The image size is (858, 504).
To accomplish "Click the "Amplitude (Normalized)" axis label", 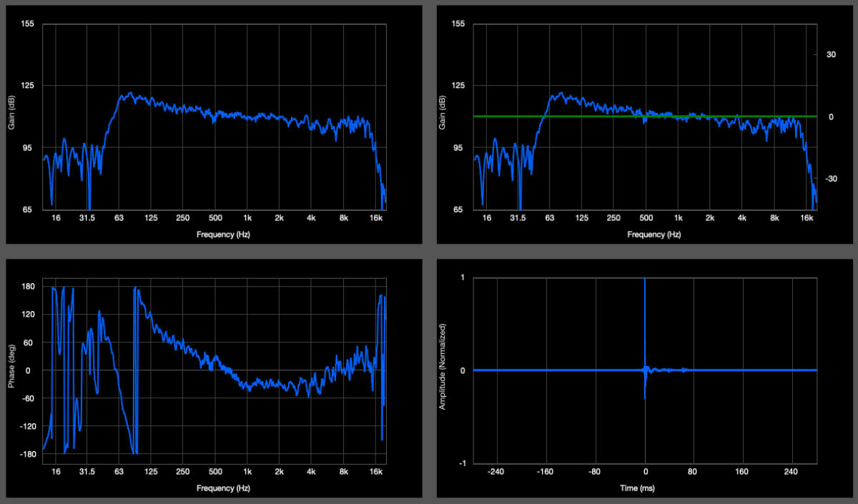I will click(443, 370).
